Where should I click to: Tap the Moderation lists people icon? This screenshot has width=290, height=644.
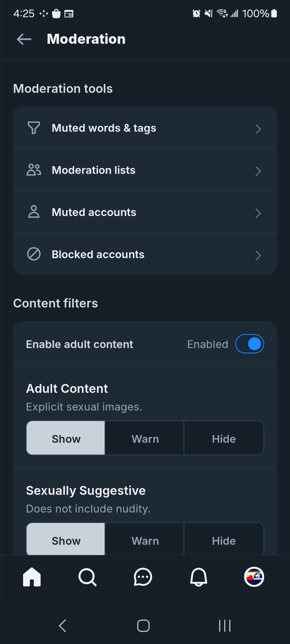click(34, 170)
